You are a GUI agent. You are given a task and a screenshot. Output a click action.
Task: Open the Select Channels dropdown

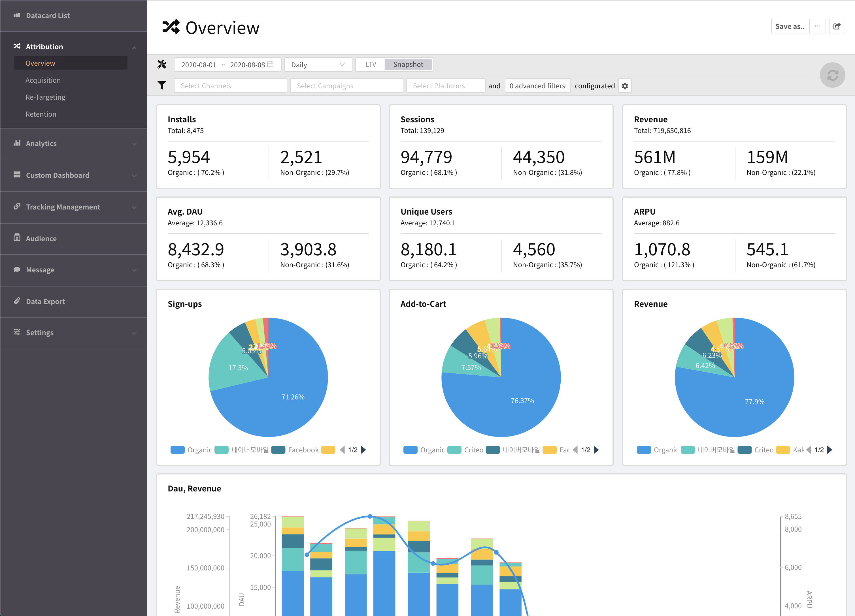[230, 86]
